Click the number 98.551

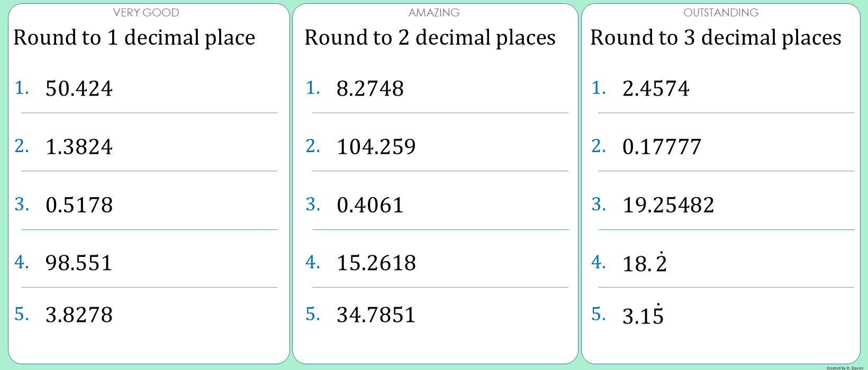click(x=79, y=263)
